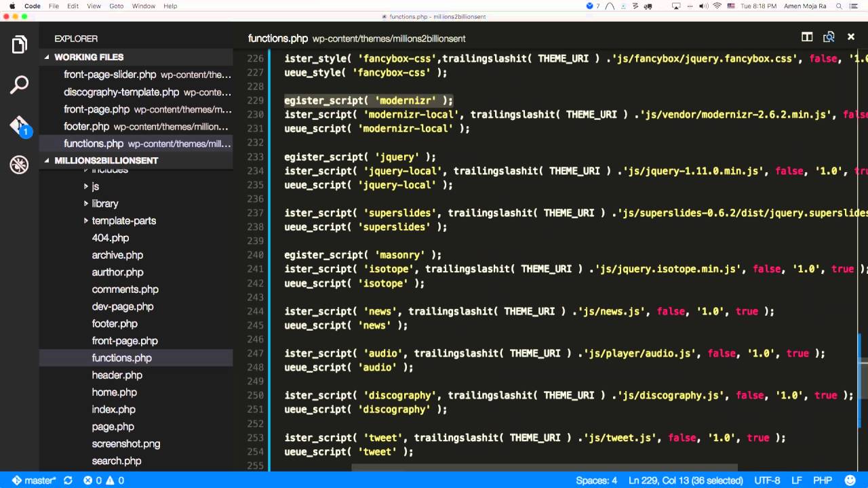Select functions.php in working files
Screen dimensions: 868x488
click(x=136, y=144)
